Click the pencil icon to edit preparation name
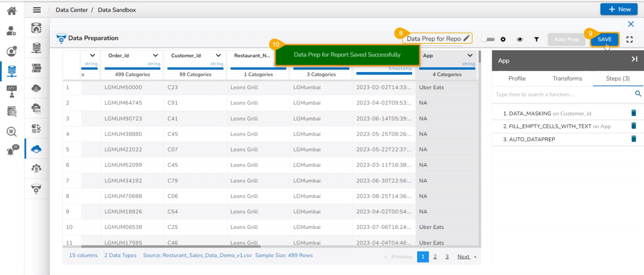644x275 pixels. pos(466,39)
